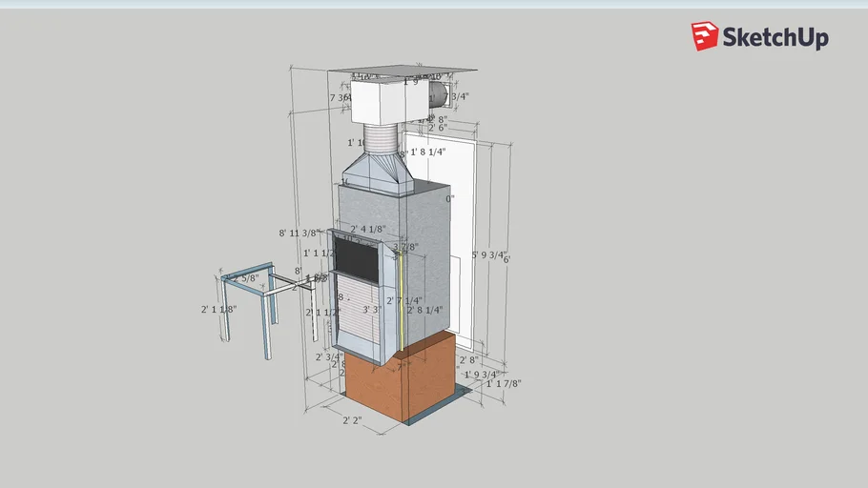Select the 1' 9 3/4" dimension label

tap(482, 374)
